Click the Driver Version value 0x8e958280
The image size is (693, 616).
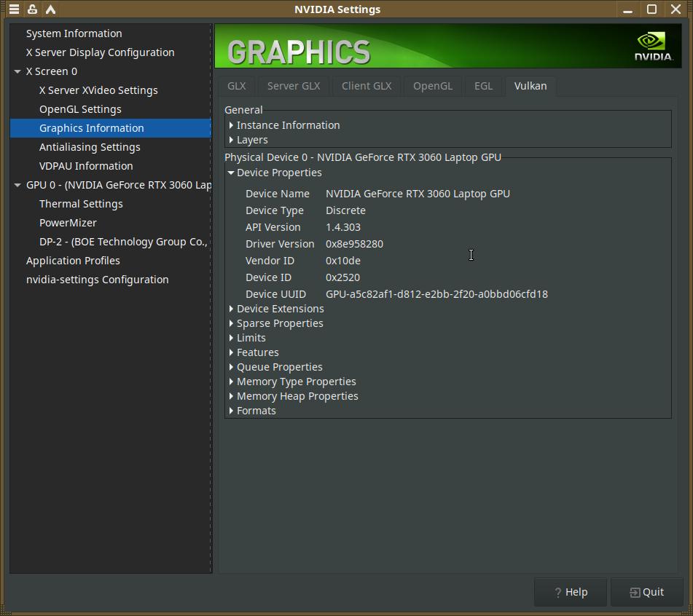coord(354,244)
